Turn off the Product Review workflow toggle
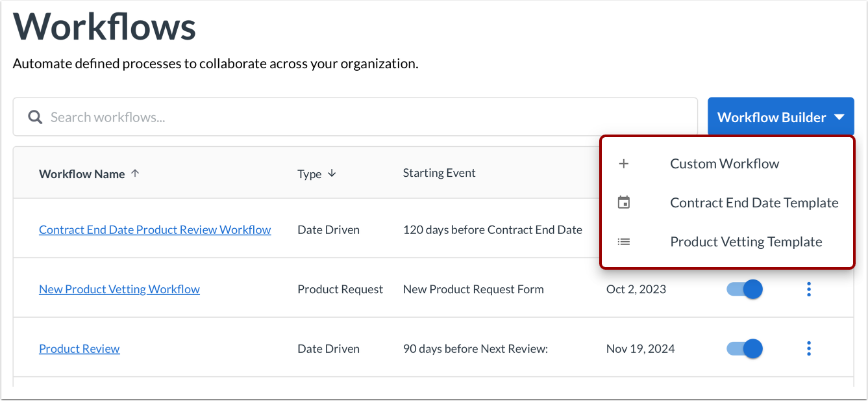Image resolution: width=868 pixels, height=401 pixels. pos(745,349)
